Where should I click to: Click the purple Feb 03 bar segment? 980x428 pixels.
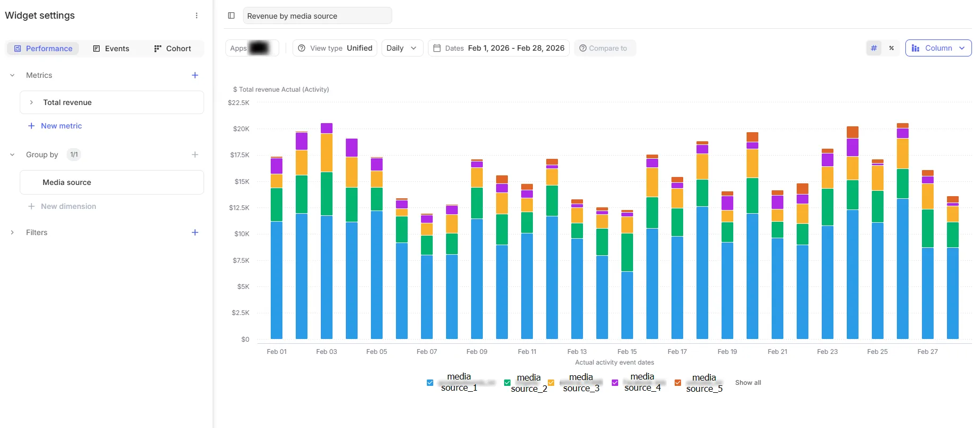click(x=327, y=128)
